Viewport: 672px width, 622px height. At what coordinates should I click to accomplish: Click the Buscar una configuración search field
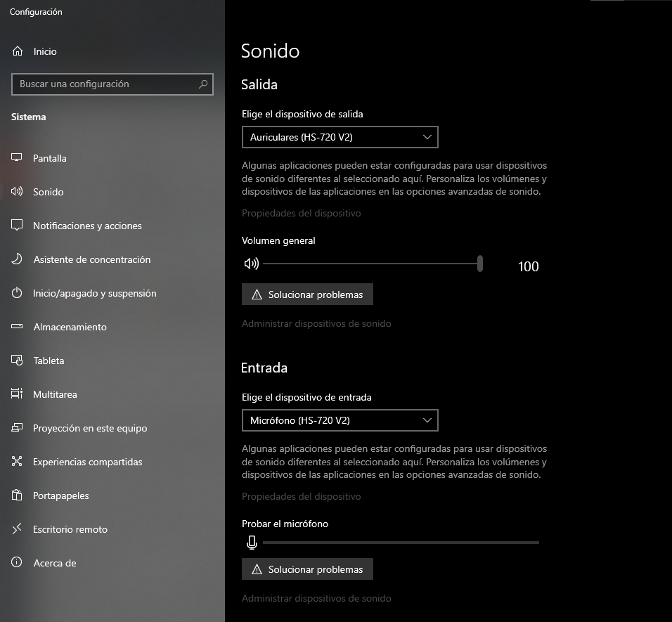[105, 84]
